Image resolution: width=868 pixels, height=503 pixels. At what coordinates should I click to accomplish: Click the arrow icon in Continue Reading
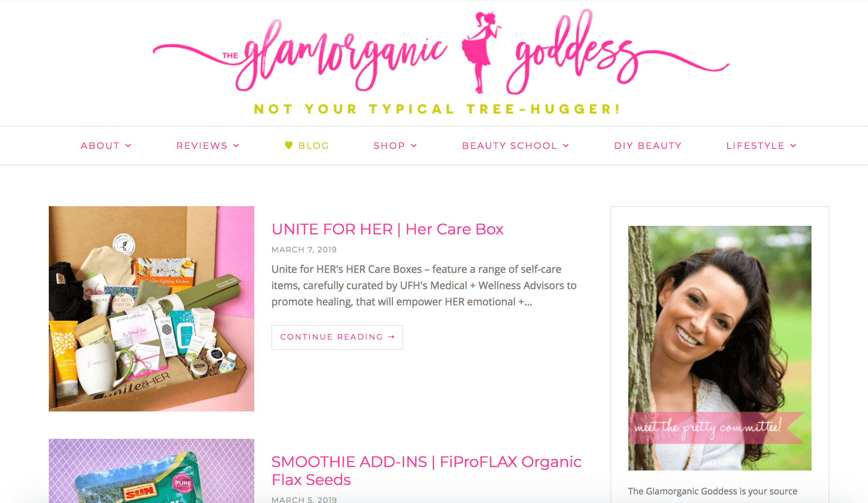[391, 337]
